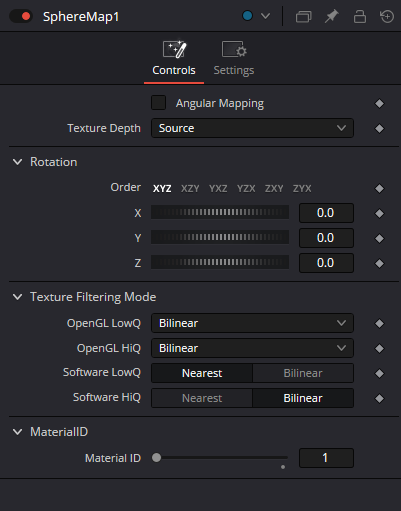Set Software LowQ to Bilinear
This screenshot has height=511, width=401.
303,373
